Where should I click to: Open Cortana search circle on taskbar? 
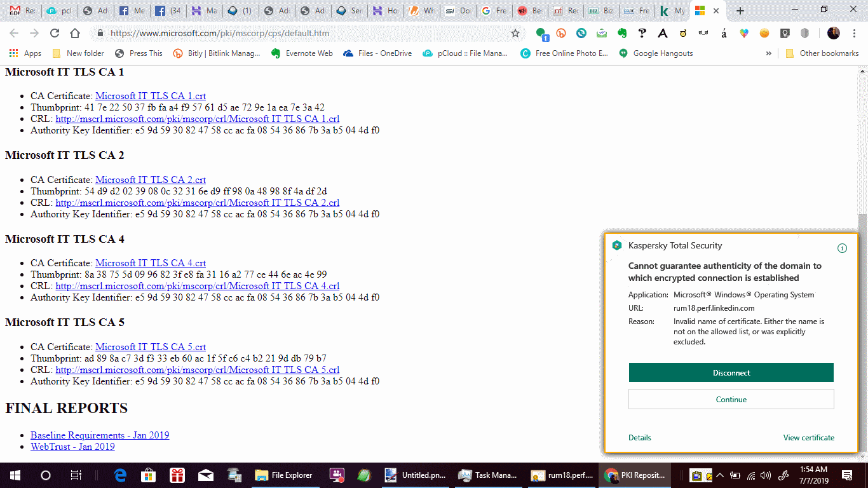pos(46,475)
